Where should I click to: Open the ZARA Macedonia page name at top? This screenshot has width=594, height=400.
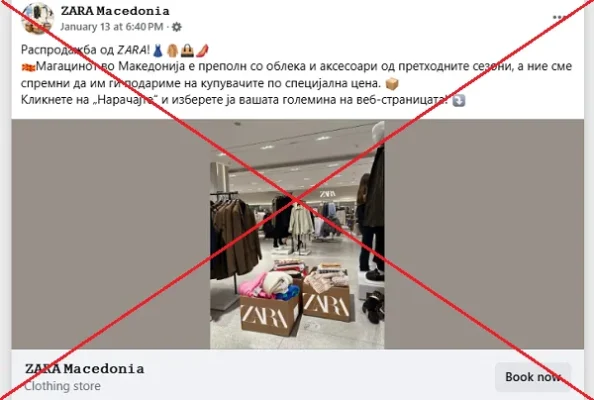115,11
